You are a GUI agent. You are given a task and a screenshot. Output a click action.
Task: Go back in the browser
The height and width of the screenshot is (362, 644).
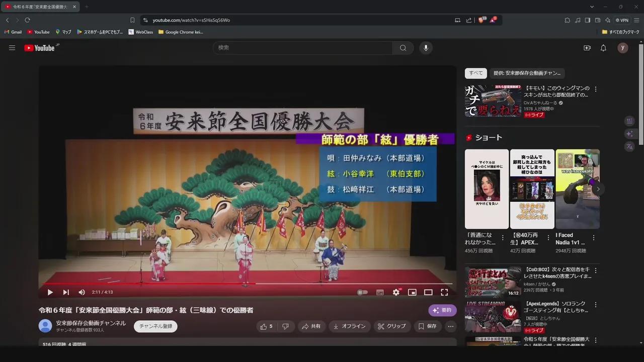pyautogui.click(x=7, y=20)
